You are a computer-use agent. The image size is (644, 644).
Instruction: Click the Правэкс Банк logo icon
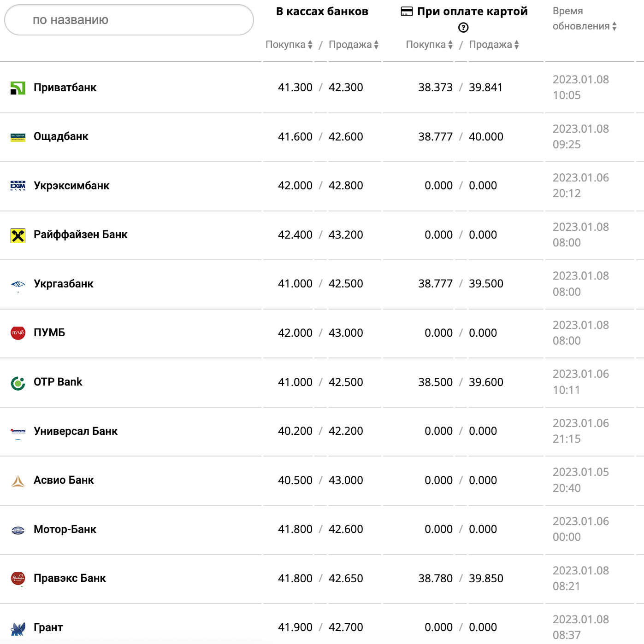click(18, 579)
